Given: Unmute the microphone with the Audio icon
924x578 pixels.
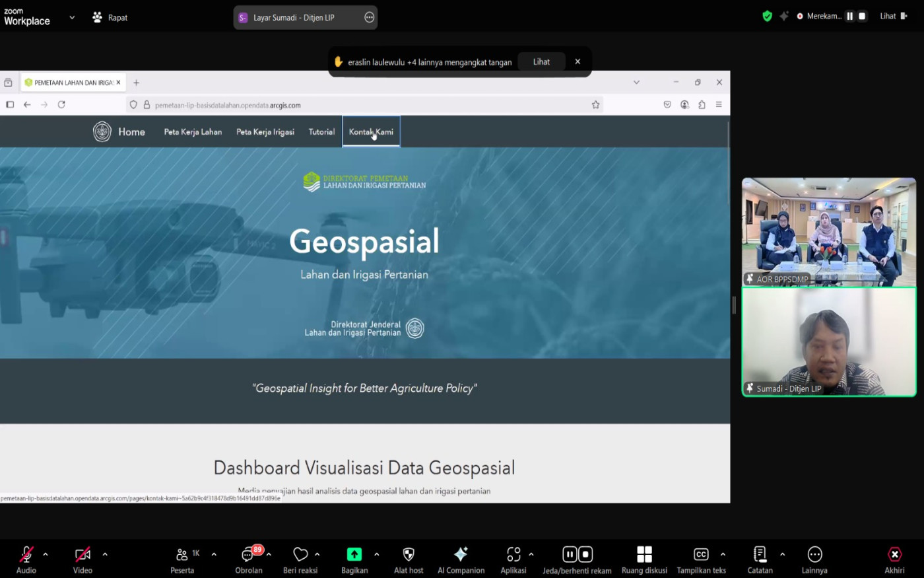Looking at the screenshot, I should [26, 555].
